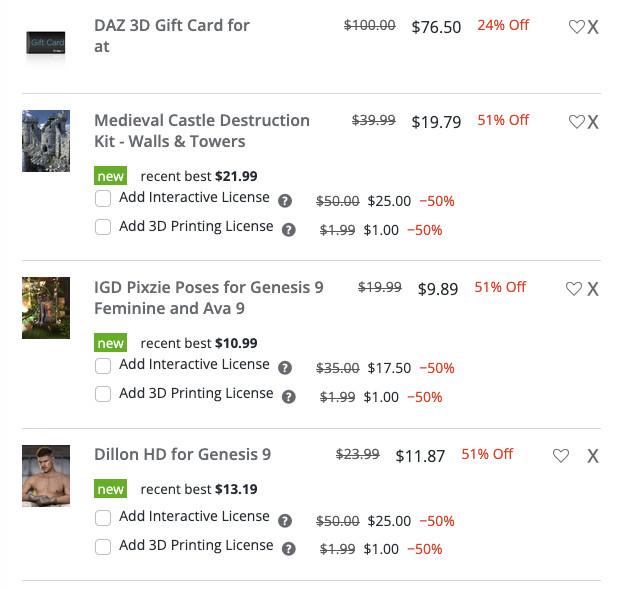Enable Interactive License for Medieval Castle Kit
626x589 pixels.
[x=103, y=199]
